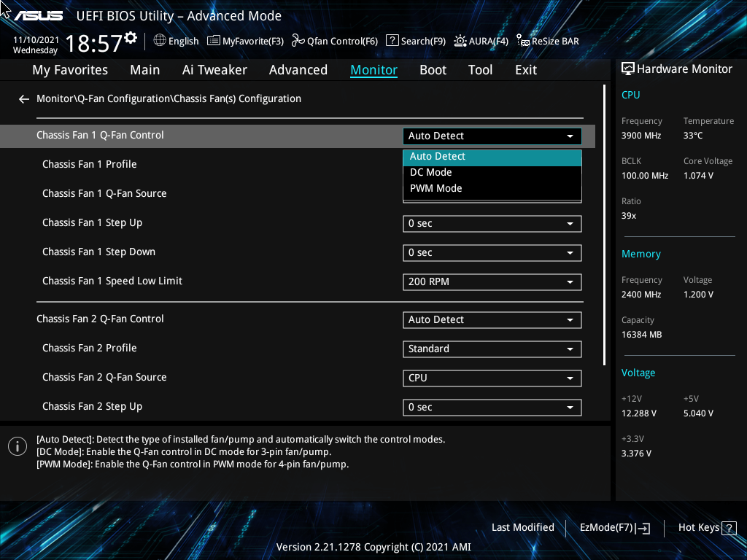Click the 18:57 clock display
Screen dimensions: 747x560
tap(94, 43)
